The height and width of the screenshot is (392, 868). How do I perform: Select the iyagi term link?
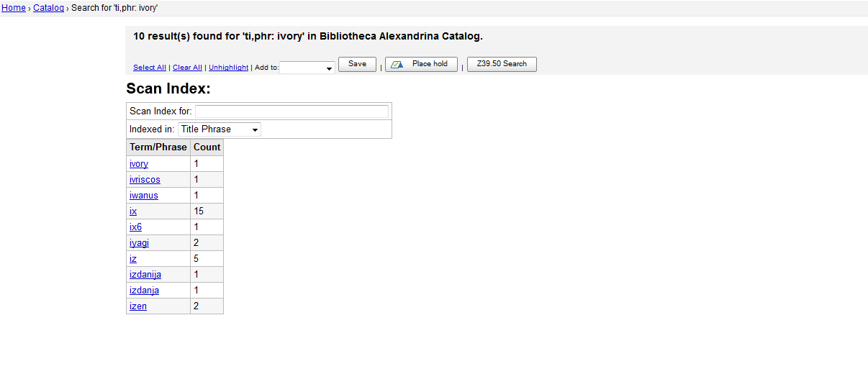tap(139, 243)
